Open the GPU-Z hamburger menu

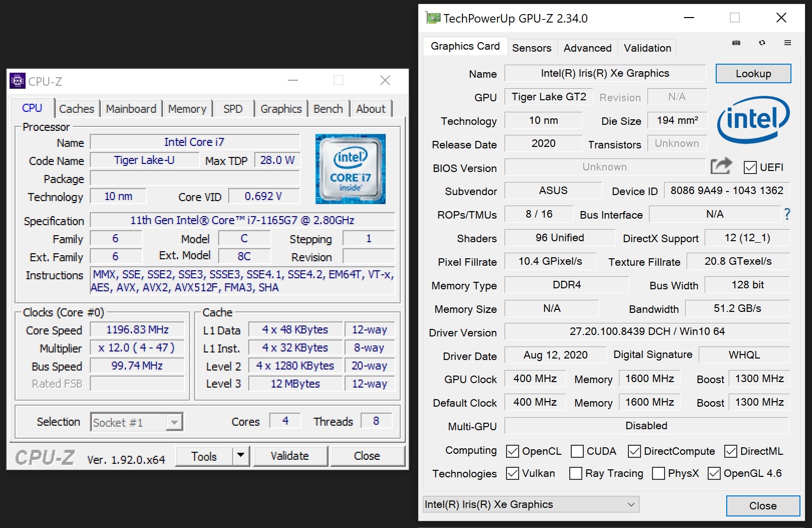pos(788,43)
